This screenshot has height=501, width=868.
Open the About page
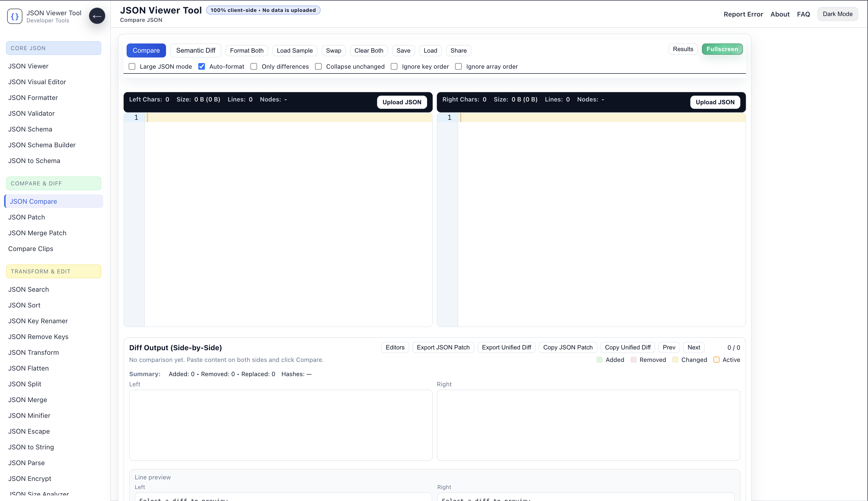(780, 14)
